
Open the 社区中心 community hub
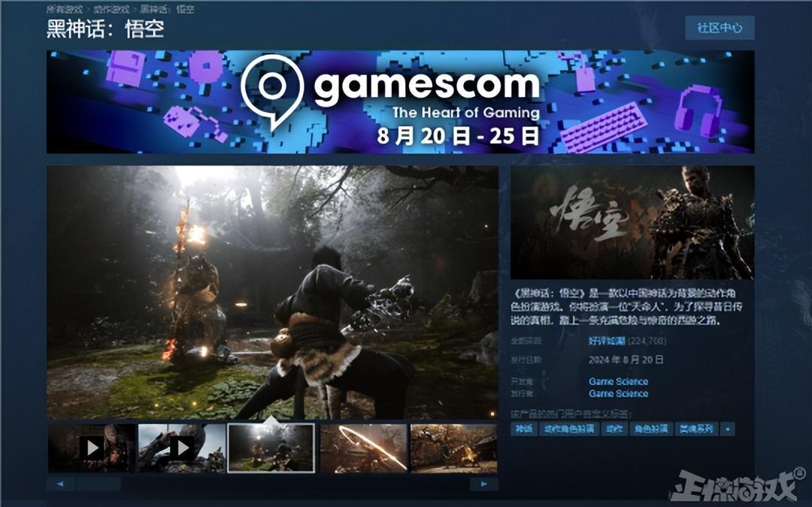tap(720, 28)
